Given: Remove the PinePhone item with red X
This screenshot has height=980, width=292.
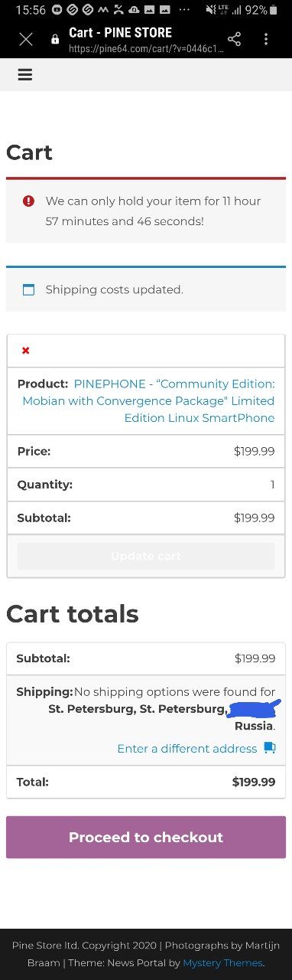Looking at the screenshot, I should (26, 350).
